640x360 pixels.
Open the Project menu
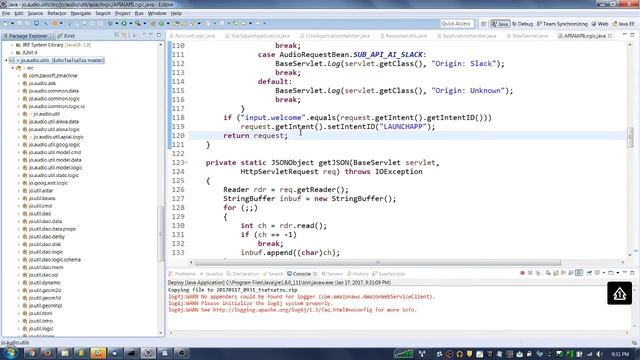point(122,13)
